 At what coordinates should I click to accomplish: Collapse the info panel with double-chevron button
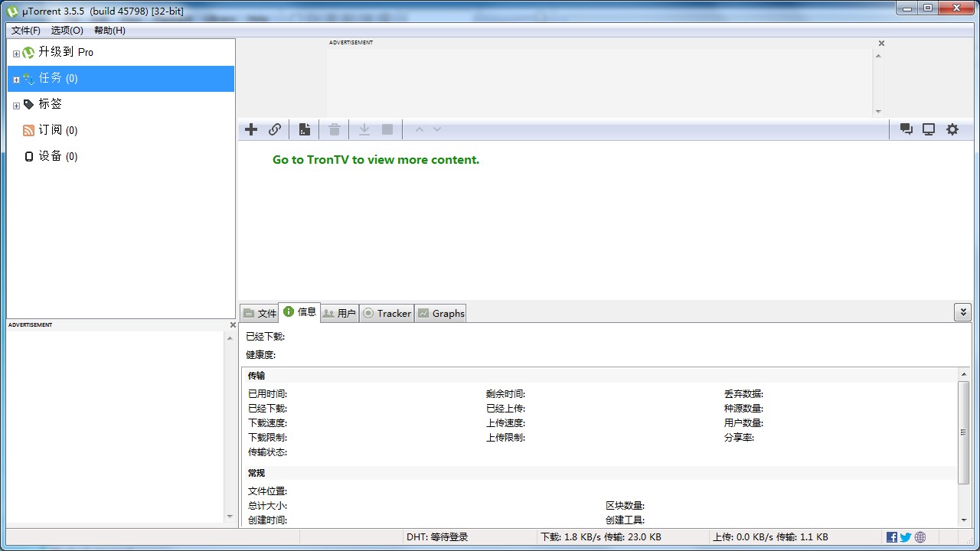(963, 311)
